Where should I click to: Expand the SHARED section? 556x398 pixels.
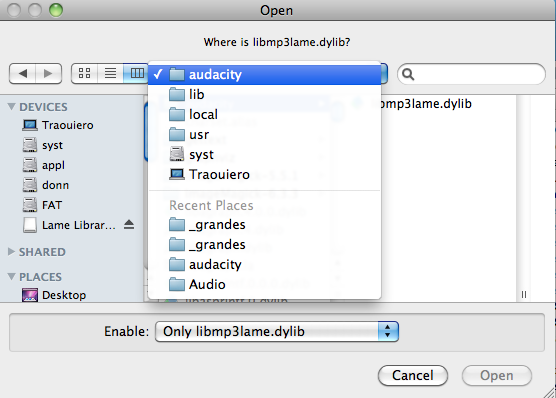[x=11, y=251]
